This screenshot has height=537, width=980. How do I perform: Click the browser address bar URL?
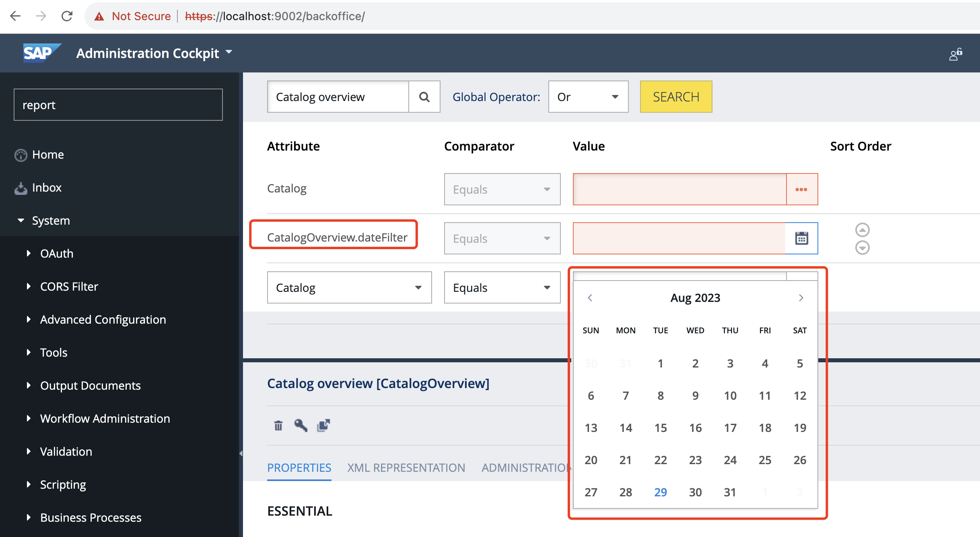275,16
